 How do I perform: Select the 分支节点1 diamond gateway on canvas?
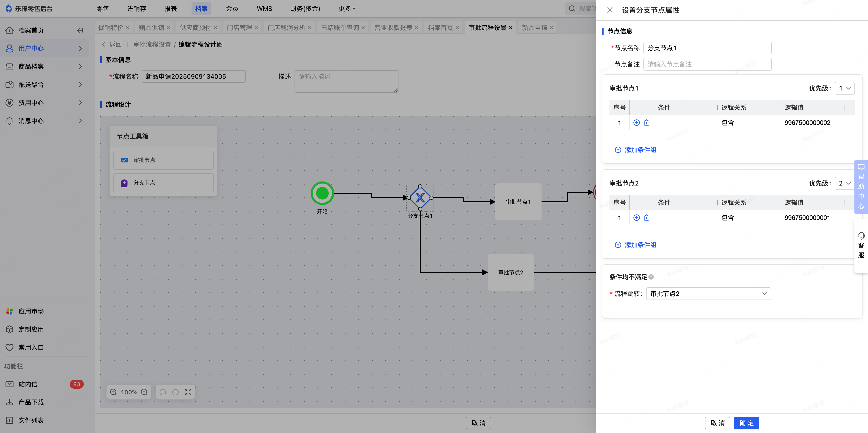point(420,198)
